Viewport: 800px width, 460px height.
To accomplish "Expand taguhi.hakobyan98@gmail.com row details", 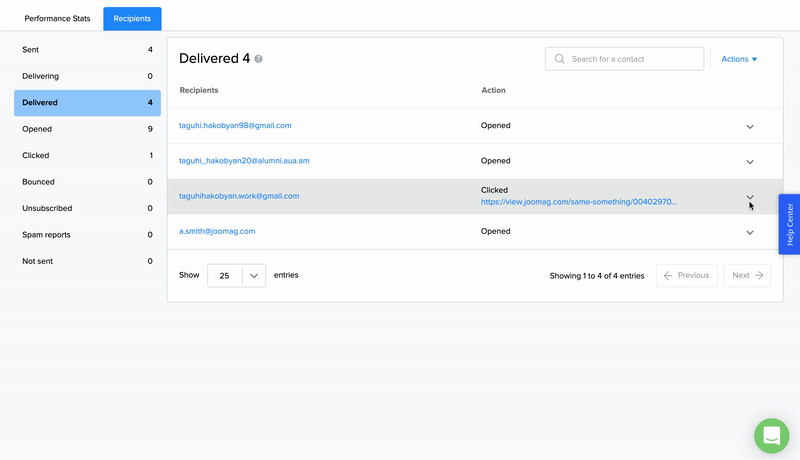I will pos(750,126).
